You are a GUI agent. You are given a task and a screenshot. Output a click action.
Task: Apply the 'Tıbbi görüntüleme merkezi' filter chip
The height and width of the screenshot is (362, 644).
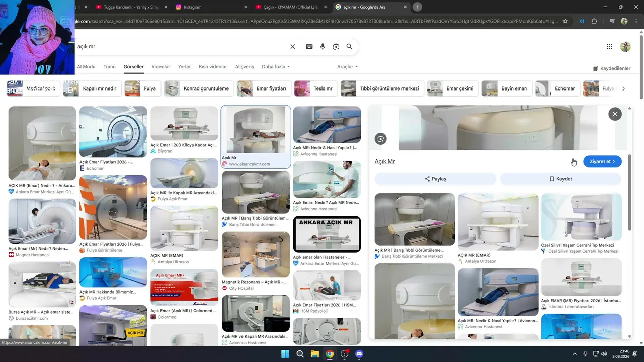(x=382, y=88)
